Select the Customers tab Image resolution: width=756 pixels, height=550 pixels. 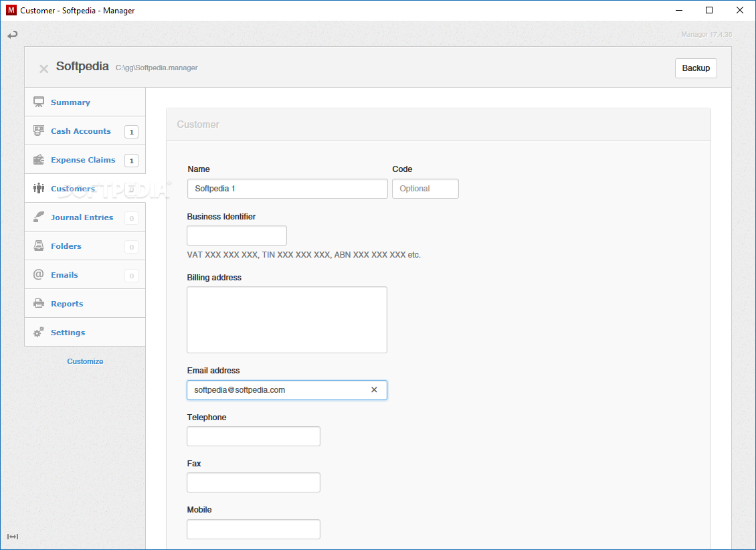pyautogui.click(x=85, y=188)
